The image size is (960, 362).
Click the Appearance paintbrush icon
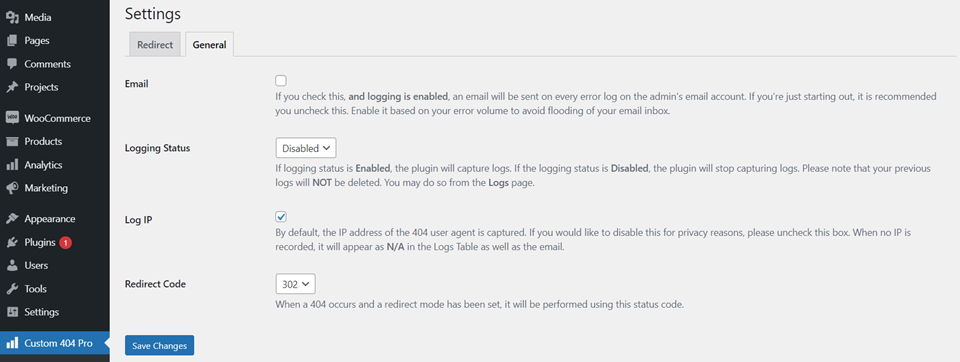[x=12, y=219]
